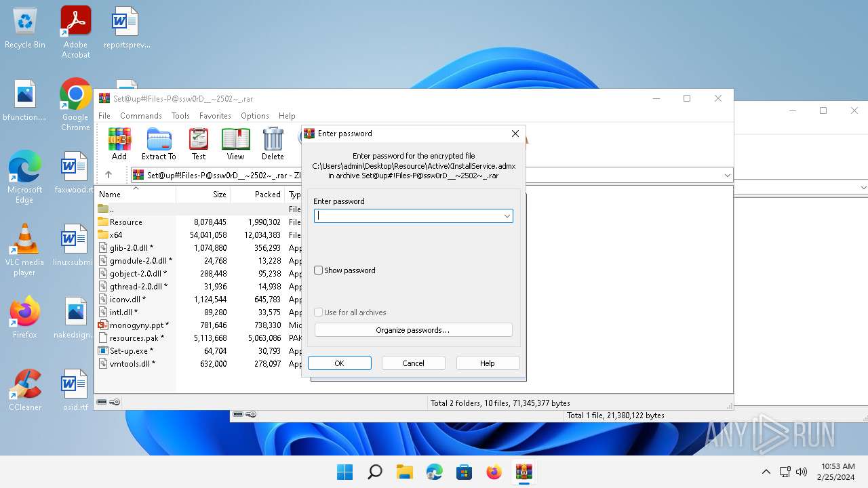Open the Tools menu

click(x=180, y=116)
